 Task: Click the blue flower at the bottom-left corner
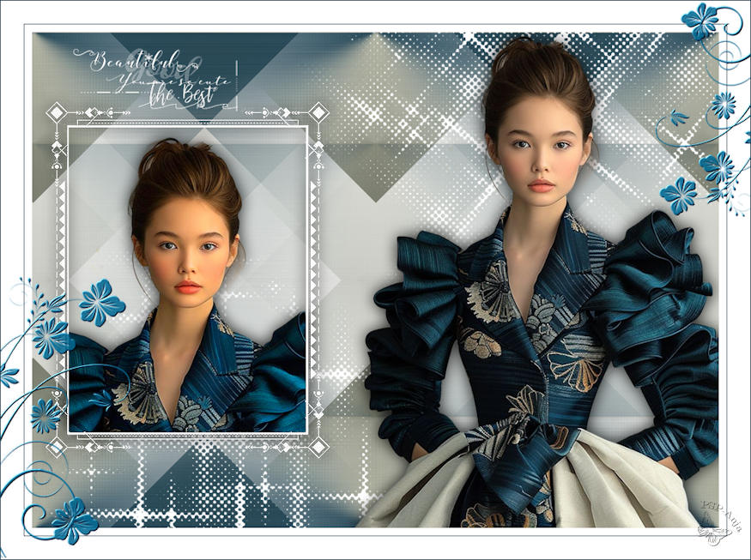point(74,519)
